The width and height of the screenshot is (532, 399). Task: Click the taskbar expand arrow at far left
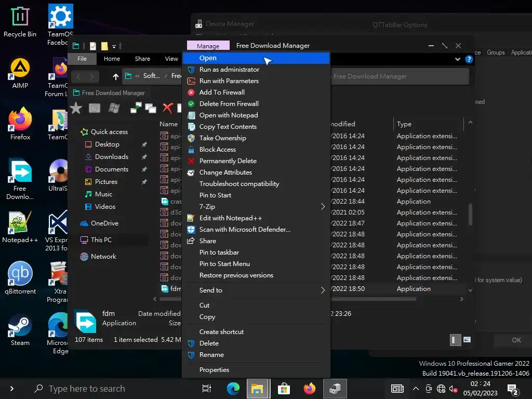click(x=12, y=389)
